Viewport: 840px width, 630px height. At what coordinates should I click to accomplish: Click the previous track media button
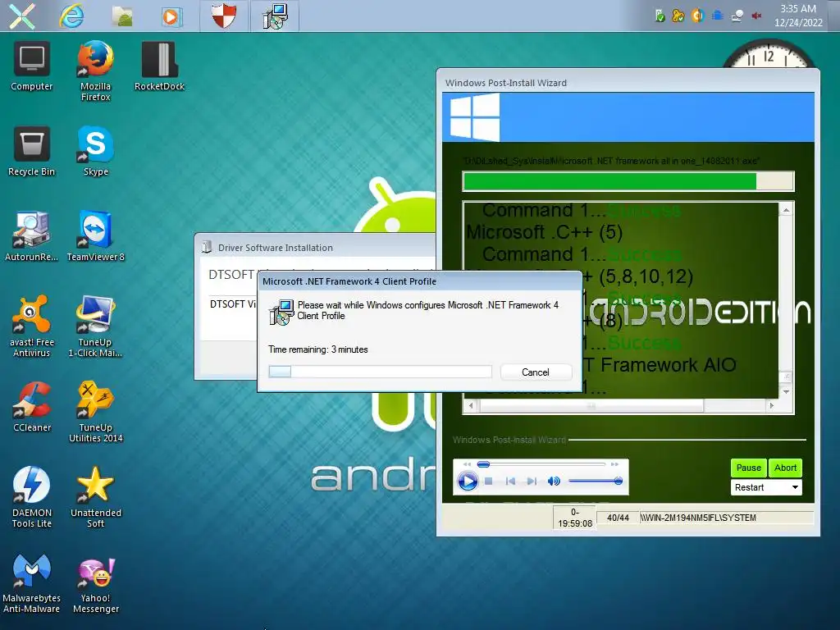[x=510, y=481]
